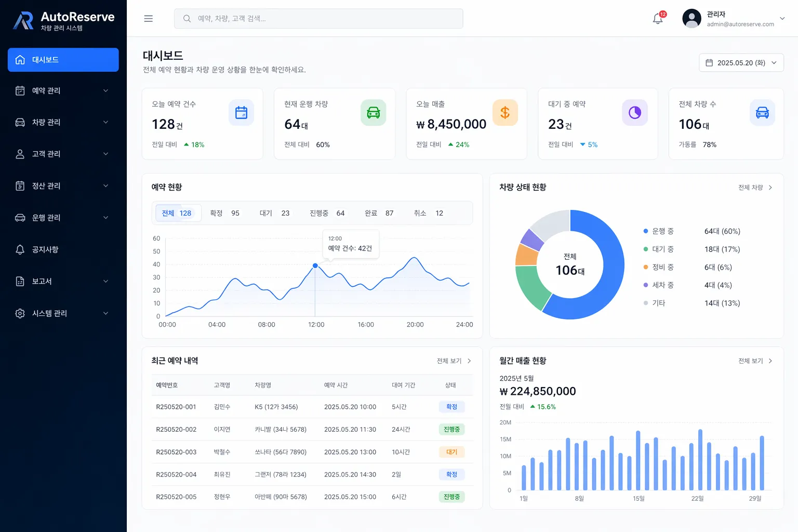
Task: Click the 보고서 document sidebar icon
Action: pyautogui.click(x=20, y=281)
